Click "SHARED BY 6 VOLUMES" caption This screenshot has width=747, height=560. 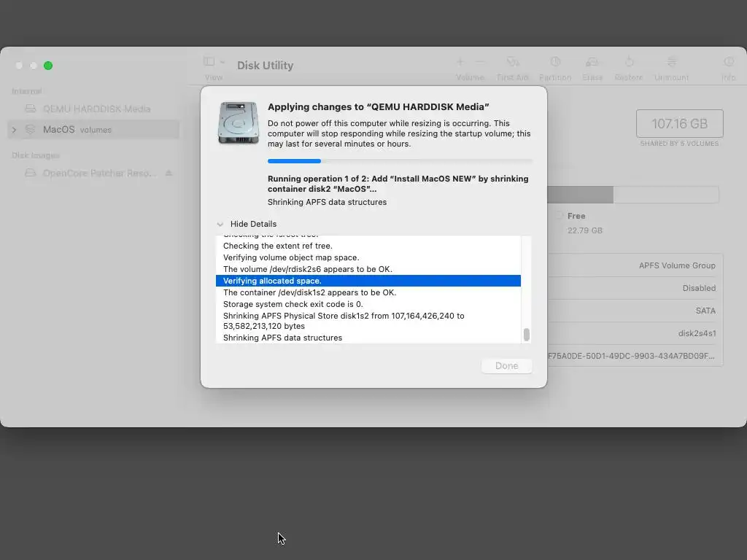tap(679, 144)
